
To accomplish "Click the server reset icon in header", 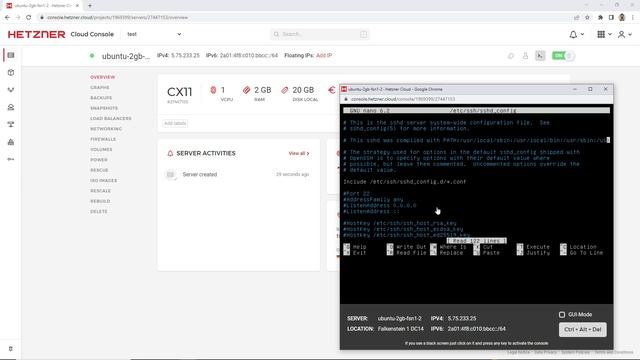I will (511, 56).
